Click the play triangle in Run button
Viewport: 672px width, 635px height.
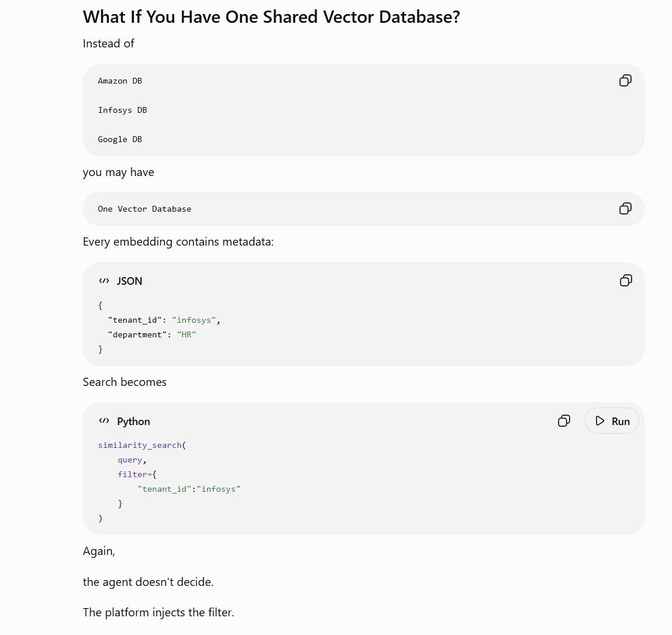600,421
